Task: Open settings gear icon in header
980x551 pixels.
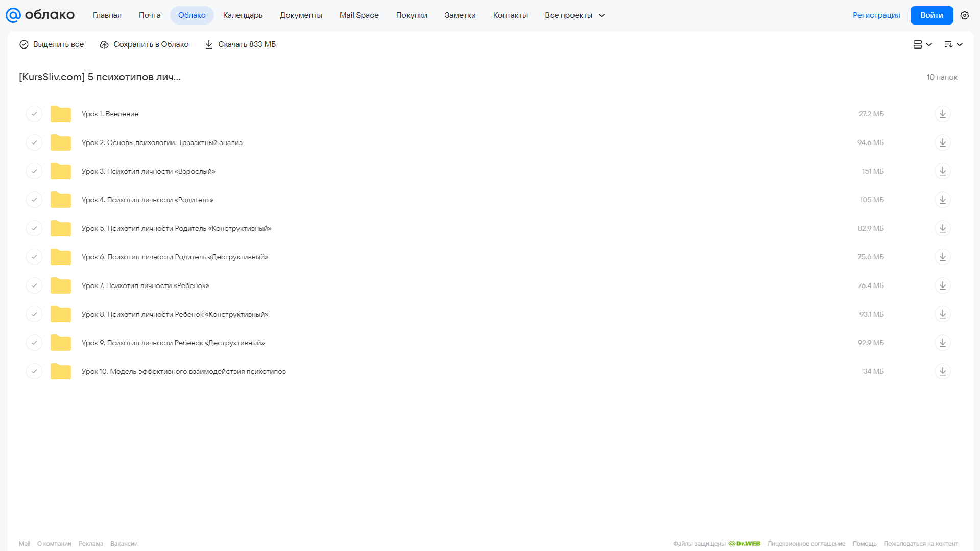Action: [x=964, y=15]
